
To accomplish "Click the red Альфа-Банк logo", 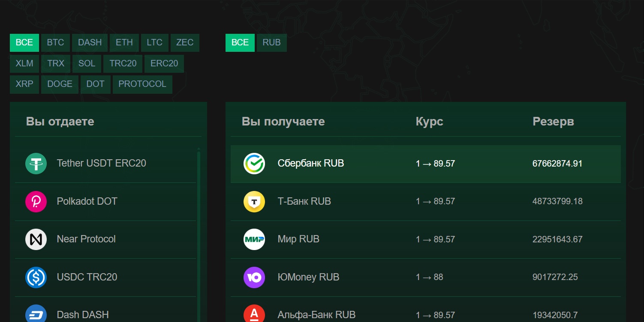I will (254, 314).
